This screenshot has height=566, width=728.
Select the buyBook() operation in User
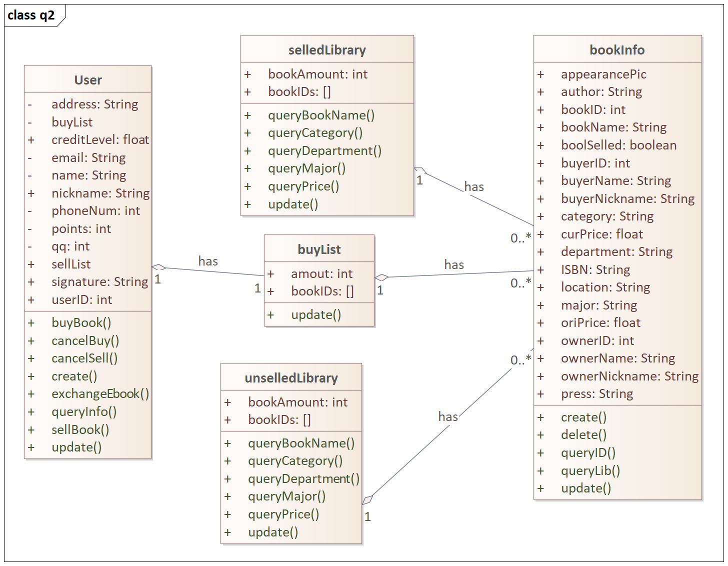coord(81,322)
